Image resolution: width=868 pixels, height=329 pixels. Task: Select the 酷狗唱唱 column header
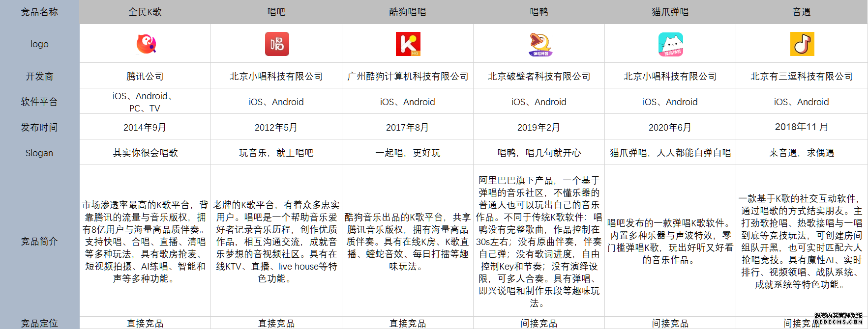[x=408, y=12]
